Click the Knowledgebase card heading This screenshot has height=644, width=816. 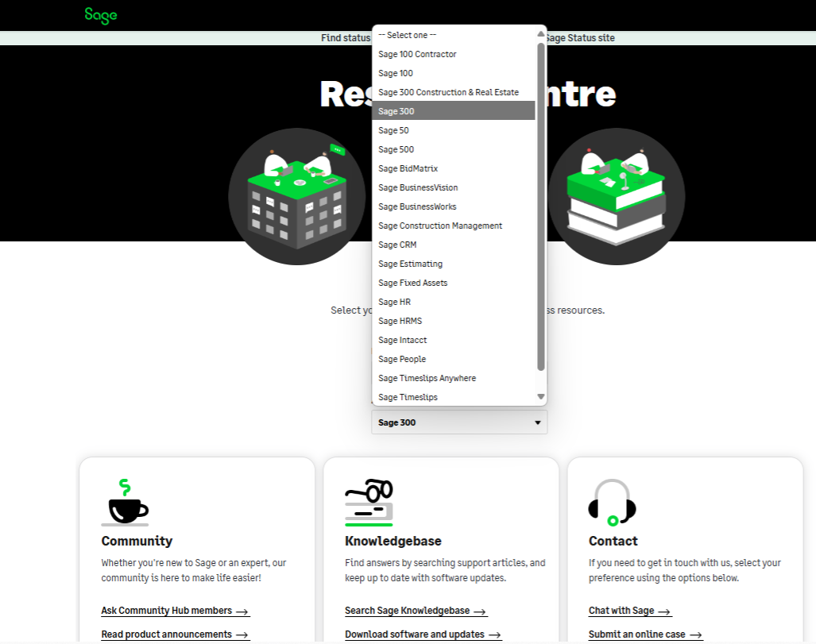pyautogui.click(x=393, y=541)
